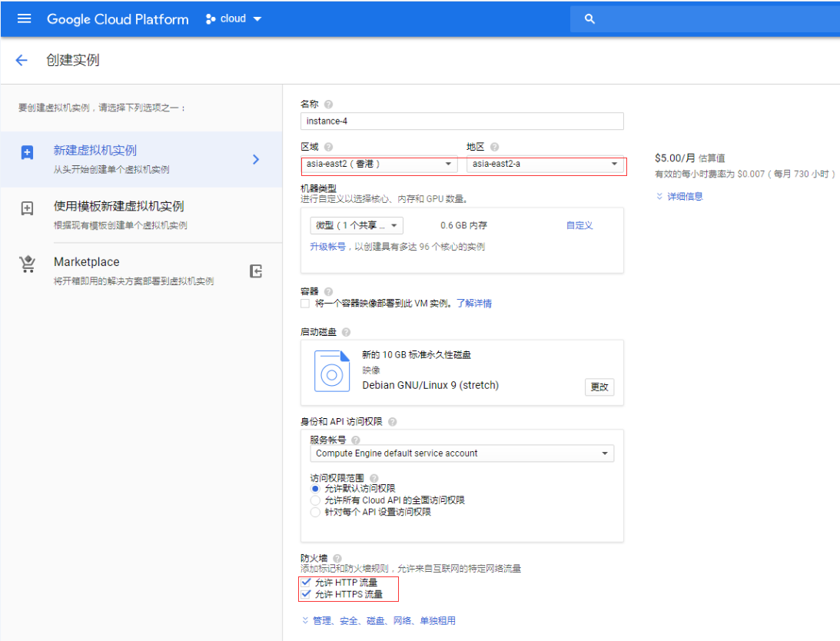Click the cloud project dots icon
The image size is (840, 641).
point(210,19)
